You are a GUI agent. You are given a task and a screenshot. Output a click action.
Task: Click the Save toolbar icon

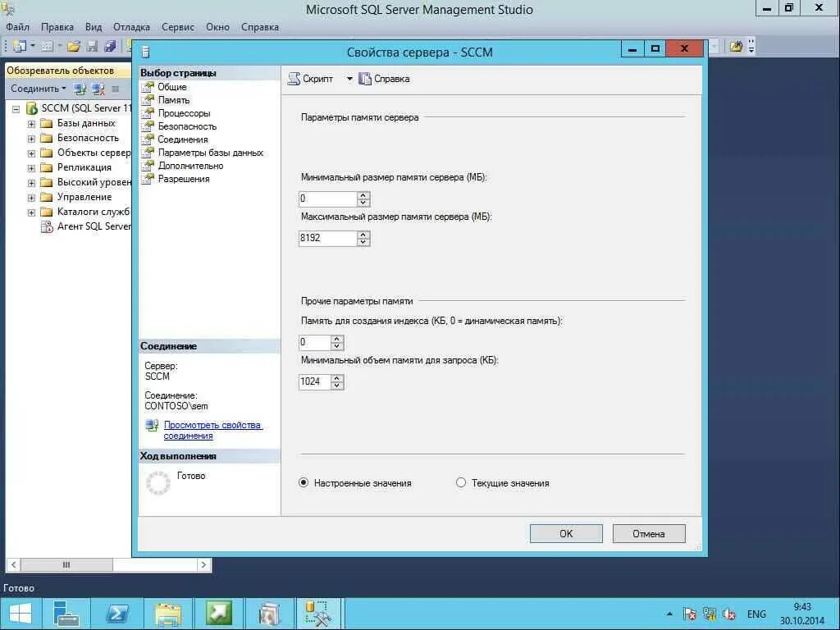pos(92,47)
